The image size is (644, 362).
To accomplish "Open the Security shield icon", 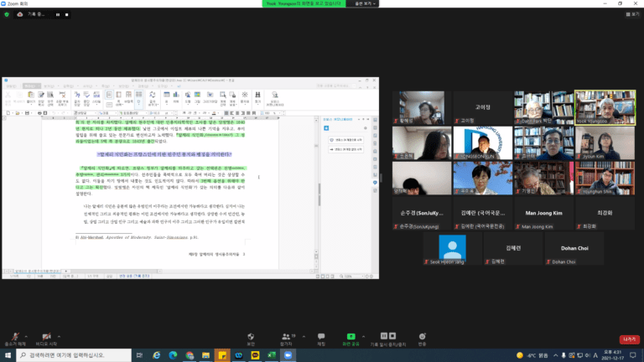I will coord(251,339).
